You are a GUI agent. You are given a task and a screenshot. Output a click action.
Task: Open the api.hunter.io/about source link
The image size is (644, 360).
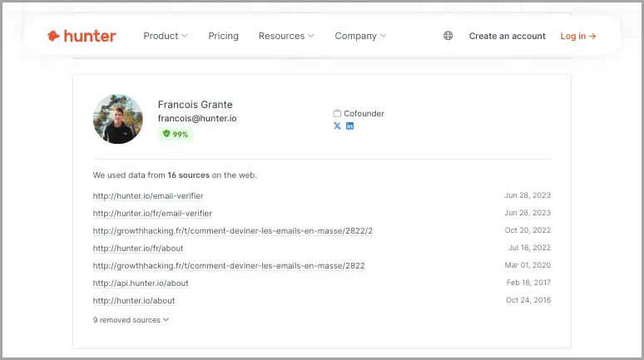click(x=141, y=284)
